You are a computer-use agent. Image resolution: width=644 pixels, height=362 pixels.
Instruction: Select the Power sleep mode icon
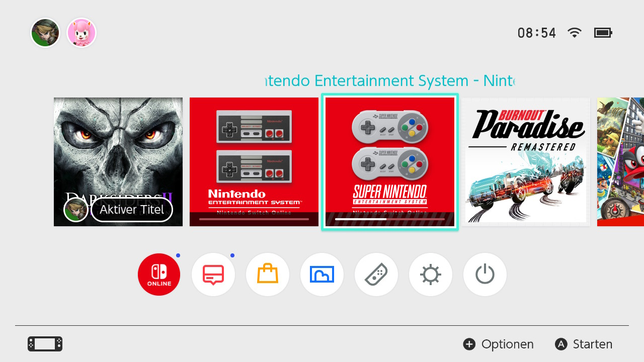pyautogui.click(x=485, y=275)
